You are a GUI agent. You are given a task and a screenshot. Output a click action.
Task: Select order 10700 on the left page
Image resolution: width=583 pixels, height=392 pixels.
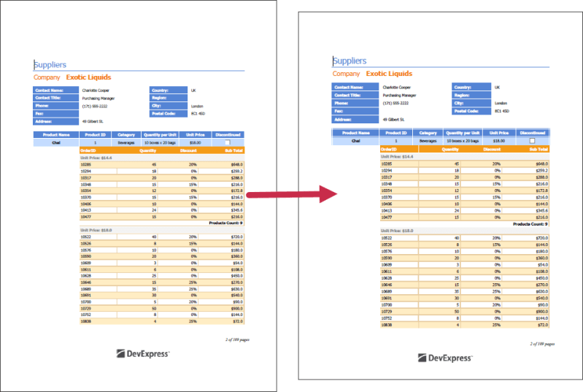[x=85, y=302]
